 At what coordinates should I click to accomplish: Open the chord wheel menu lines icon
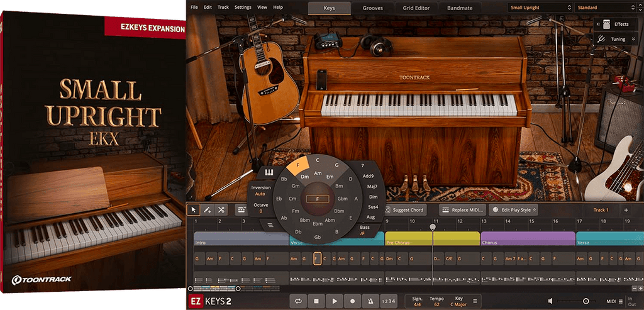coord(270,225)
